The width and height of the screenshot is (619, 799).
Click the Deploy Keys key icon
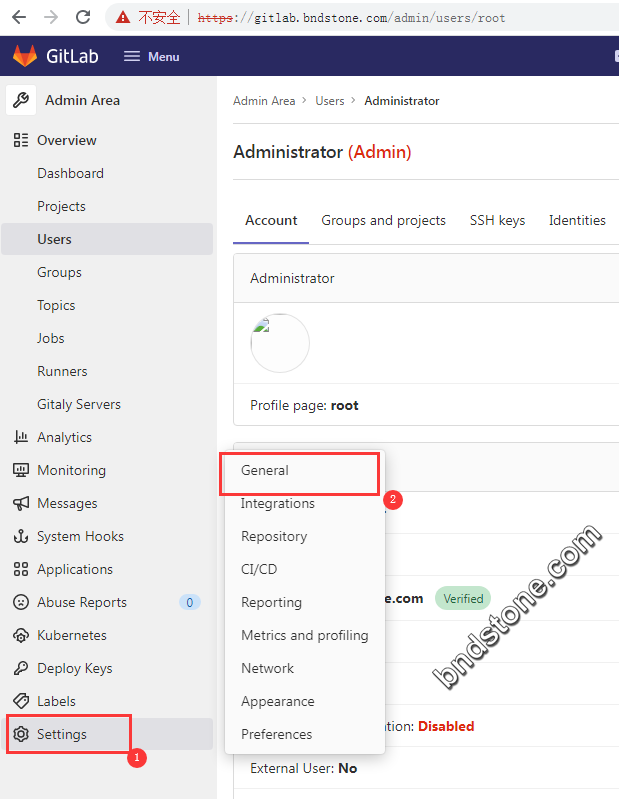[x=21, y=668]
